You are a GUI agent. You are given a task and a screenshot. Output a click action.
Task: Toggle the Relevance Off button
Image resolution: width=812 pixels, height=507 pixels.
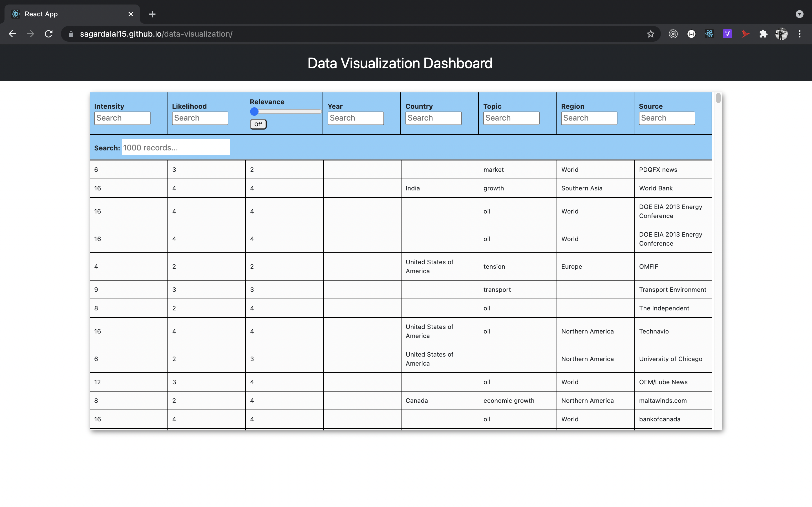click(x=258, y=124)
